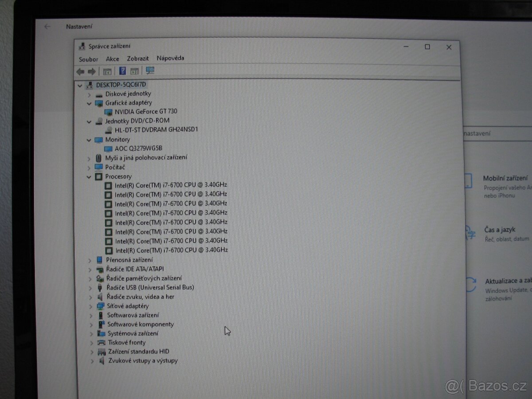This screenshot has height=399, width=532.
Task: Click the Scan for hardware changes toolbar icon
Action: (x=149, y=71)
